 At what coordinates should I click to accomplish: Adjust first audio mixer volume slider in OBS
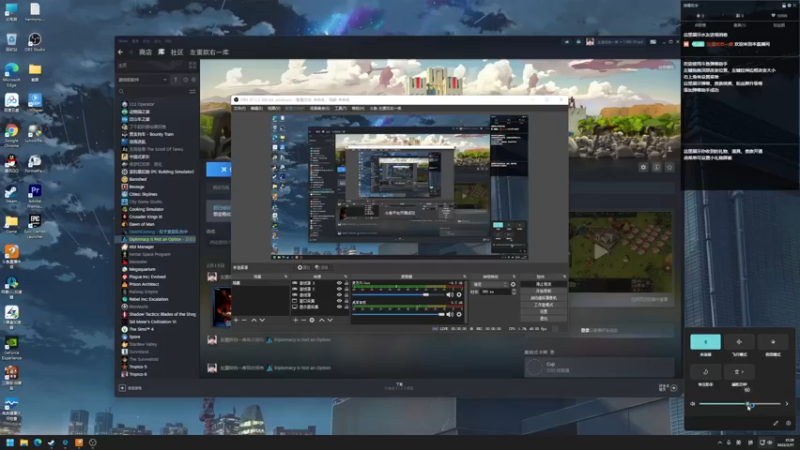[398, 295]
